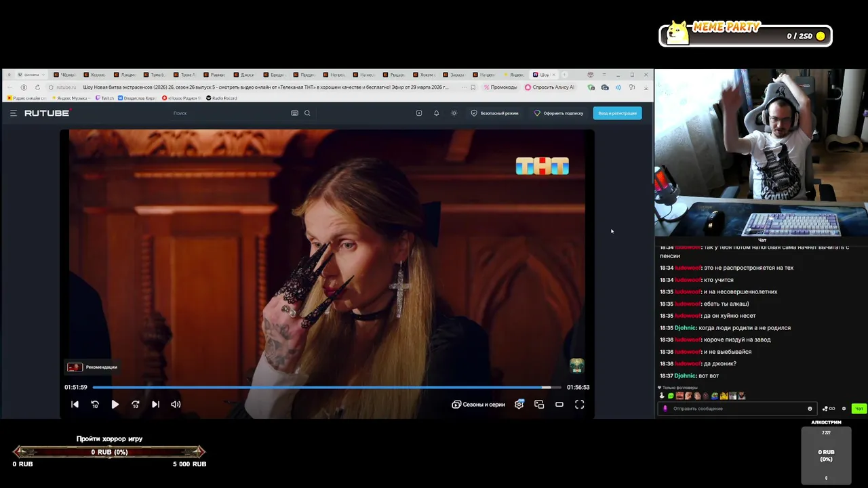Forward 10 seconds
Image resolution: width=868 pixels, height=488 pixels.
pos(135,405)
